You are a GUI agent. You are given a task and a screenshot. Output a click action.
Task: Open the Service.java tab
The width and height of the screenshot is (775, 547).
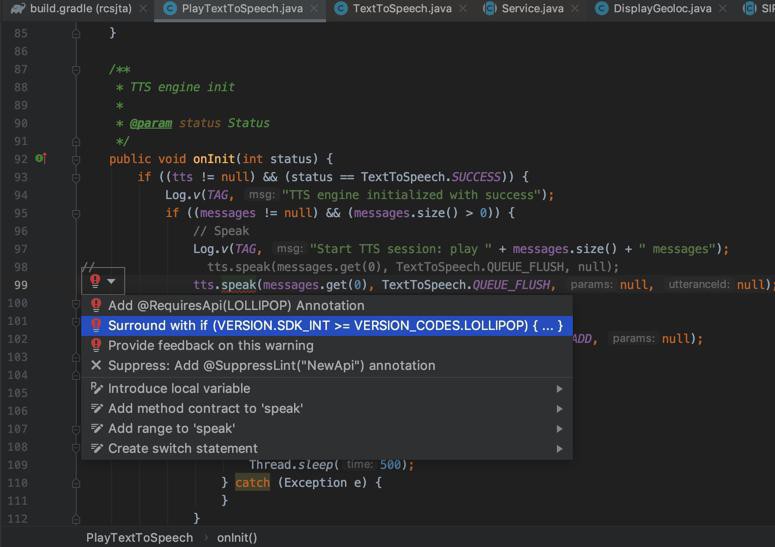(x=532, y=8)
